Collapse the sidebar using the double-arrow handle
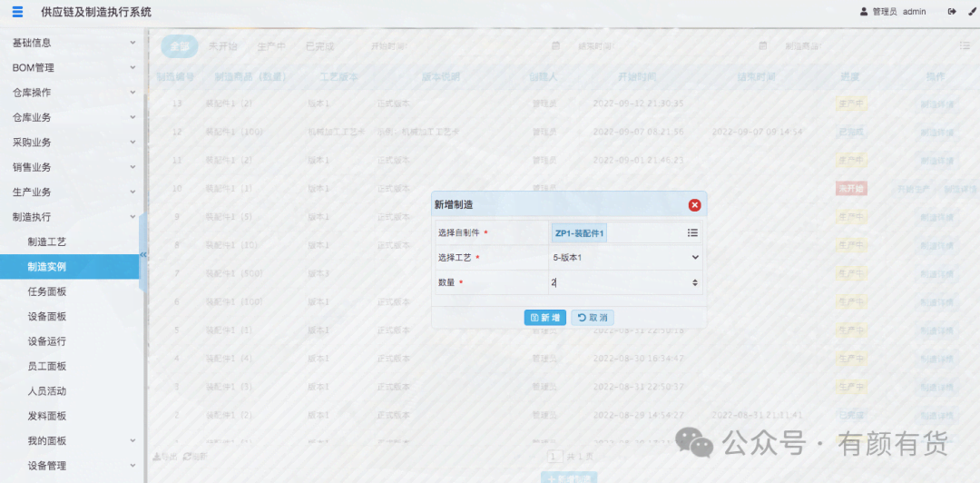This screenshot has width=980, height=483. [142, 255]
